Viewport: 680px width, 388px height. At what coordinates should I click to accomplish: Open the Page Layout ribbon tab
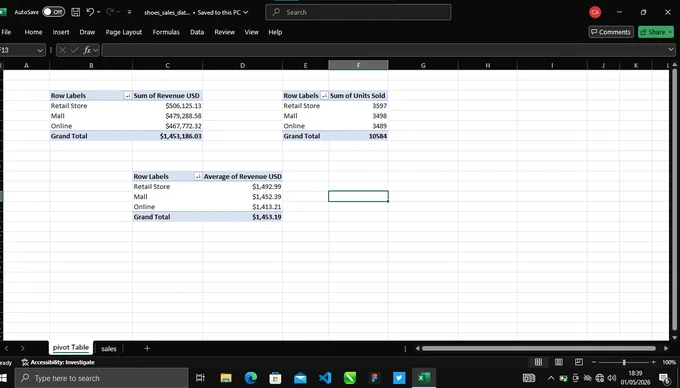click(124, 32)
